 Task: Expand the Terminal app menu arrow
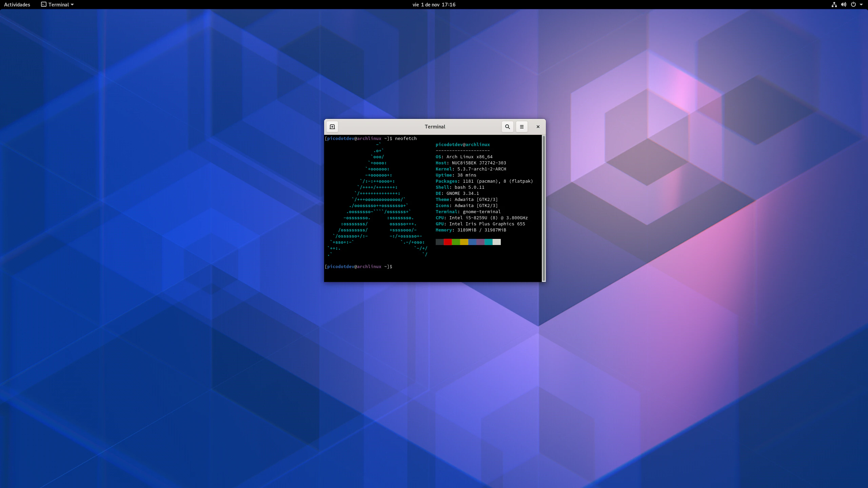(x=72, y=5)
